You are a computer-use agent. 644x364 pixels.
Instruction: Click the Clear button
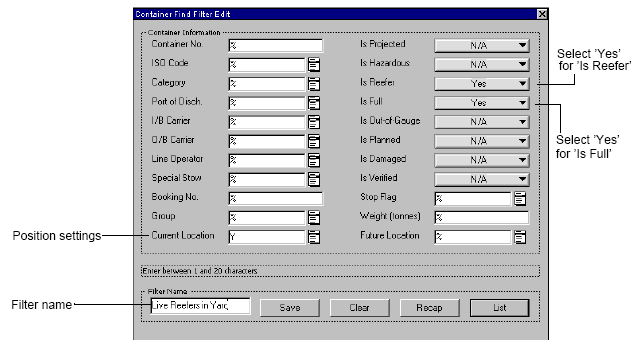[x=359, y=308]
